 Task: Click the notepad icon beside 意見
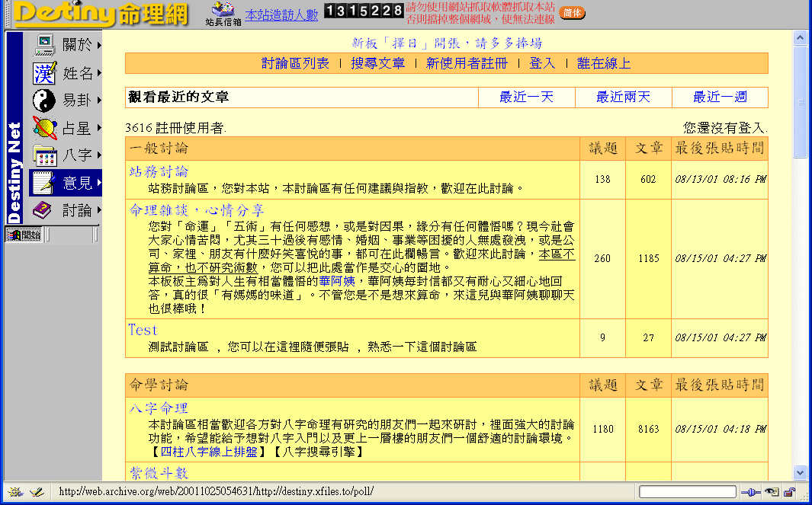43,181
